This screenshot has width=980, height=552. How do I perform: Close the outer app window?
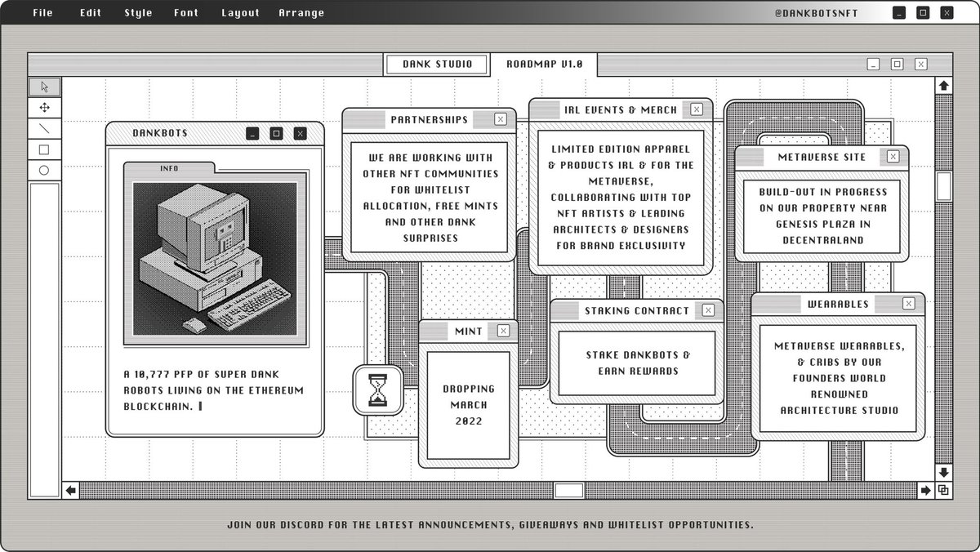point(947,12)
